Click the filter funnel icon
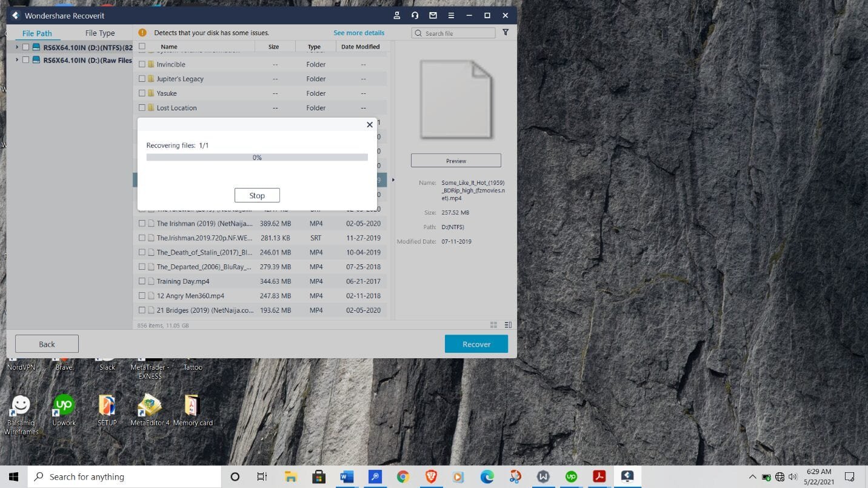This screenshot has height=488, width=868. (506, 33)
